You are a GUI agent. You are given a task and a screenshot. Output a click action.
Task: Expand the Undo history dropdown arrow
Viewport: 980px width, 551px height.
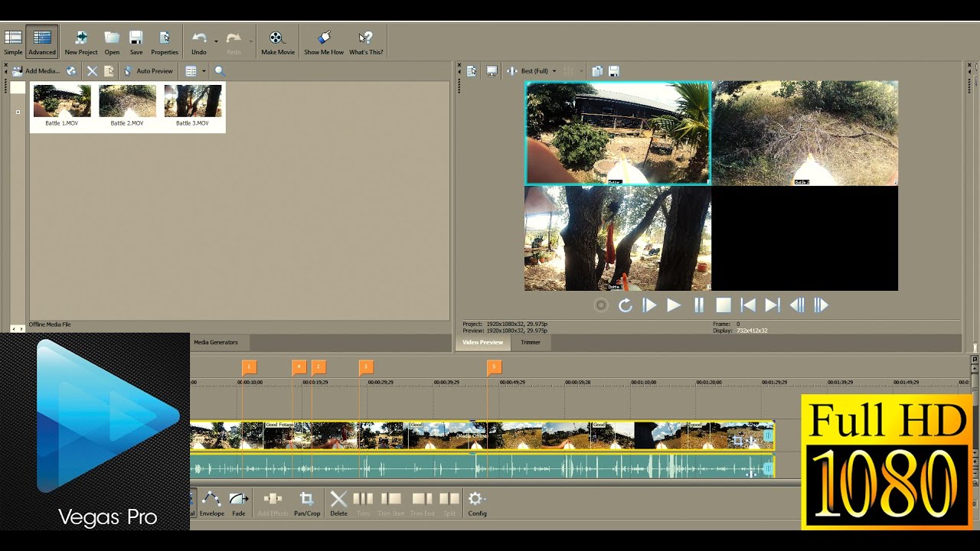(216, 41)
